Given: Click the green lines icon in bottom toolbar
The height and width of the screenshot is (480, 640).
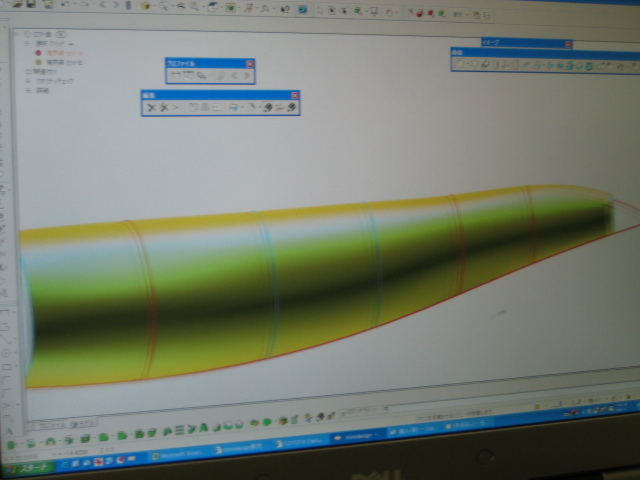Looking at the screenshot, I should 180,430.
